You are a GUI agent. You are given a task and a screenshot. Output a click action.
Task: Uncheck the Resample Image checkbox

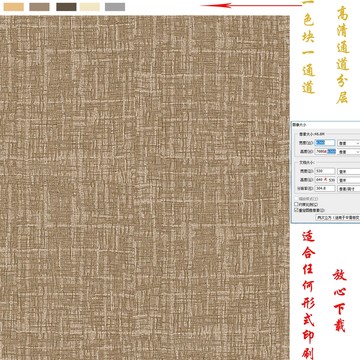[296, 210]
